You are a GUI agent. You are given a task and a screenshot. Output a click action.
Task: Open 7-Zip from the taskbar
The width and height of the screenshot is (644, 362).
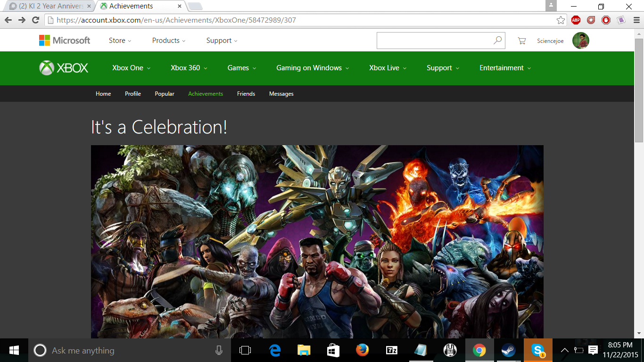[x=391, y=350]
